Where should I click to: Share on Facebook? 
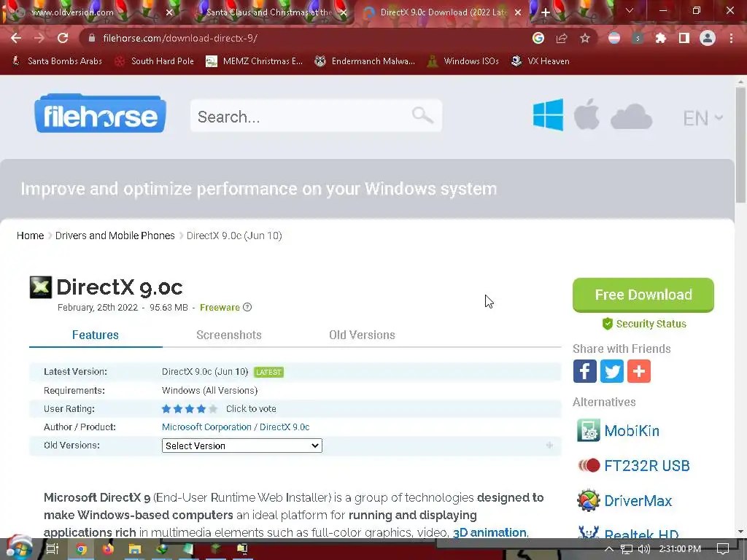pyautogui.click(x=584, y=371)
